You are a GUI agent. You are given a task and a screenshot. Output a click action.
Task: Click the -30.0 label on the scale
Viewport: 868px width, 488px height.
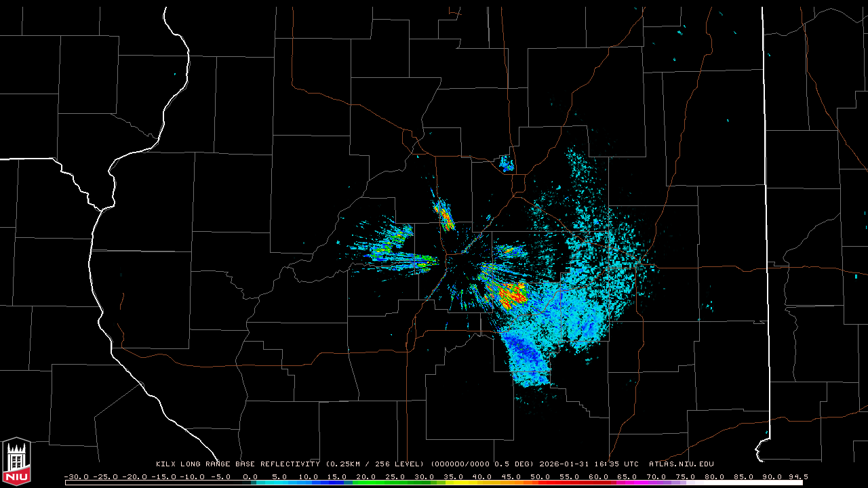coord(77,476)
